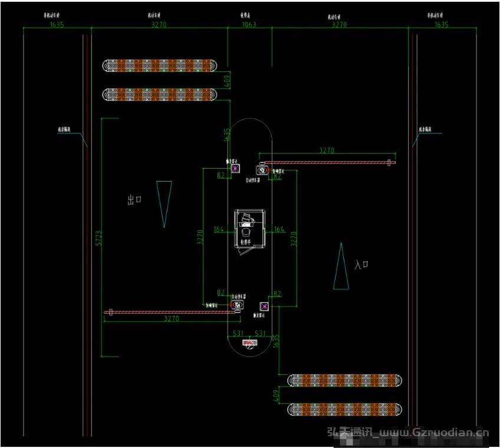Click the 入口 entrance text label
Viewport: 500px width, 448px height.
(x=361, y=265)
